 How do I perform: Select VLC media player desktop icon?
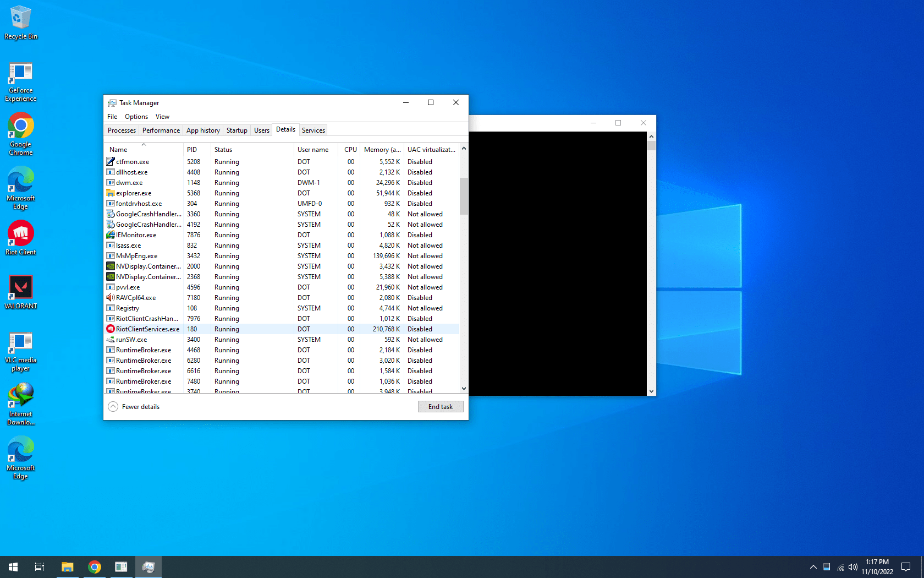[x=21, y=352]
